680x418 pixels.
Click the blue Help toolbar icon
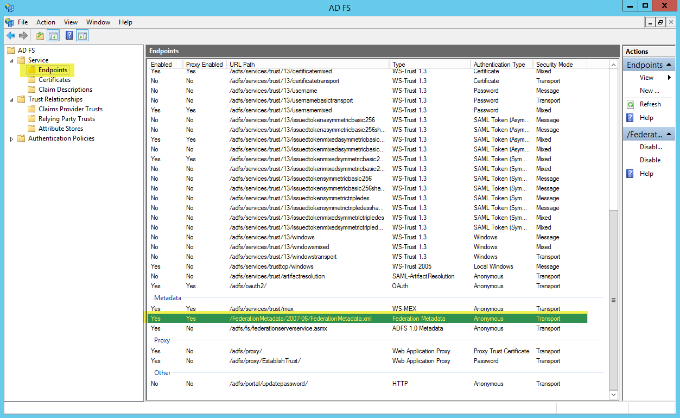pyautogui.click(x=68, y=34)
